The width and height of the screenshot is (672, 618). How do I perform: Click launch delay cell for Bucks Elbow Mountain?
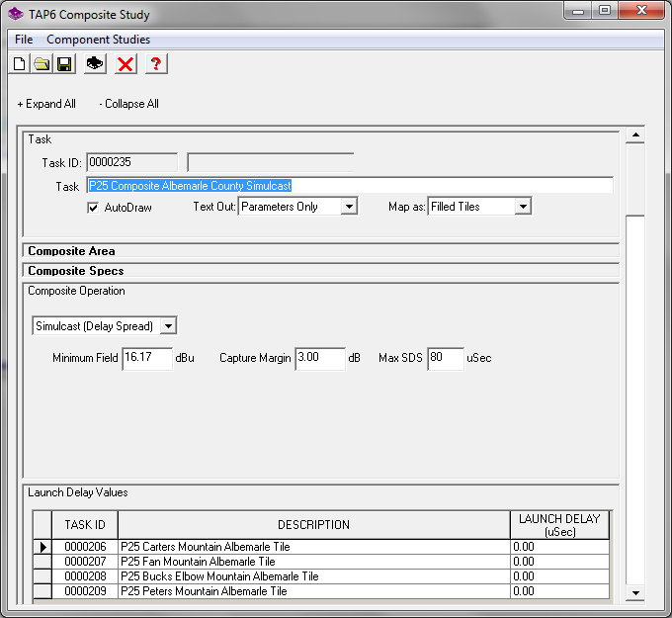[x=559, y=576]
